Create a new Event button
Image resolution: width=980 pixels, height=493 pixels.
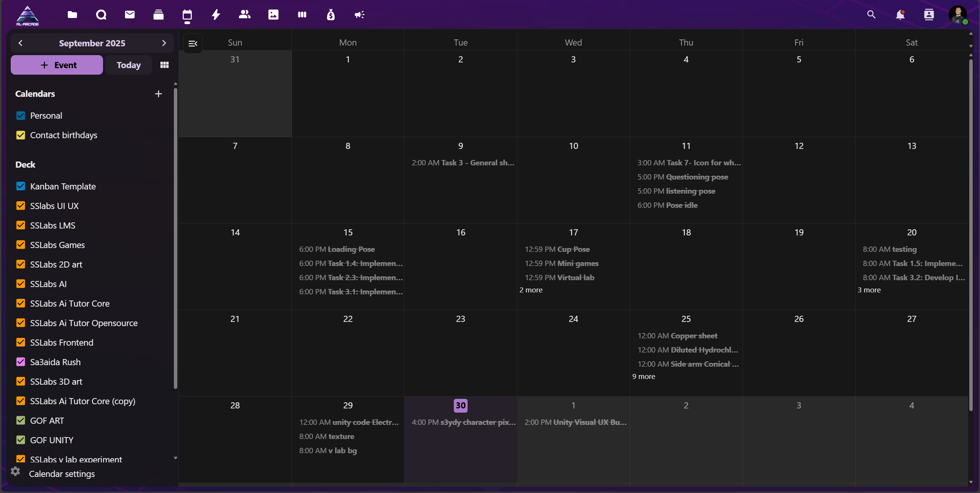(57, 65)
